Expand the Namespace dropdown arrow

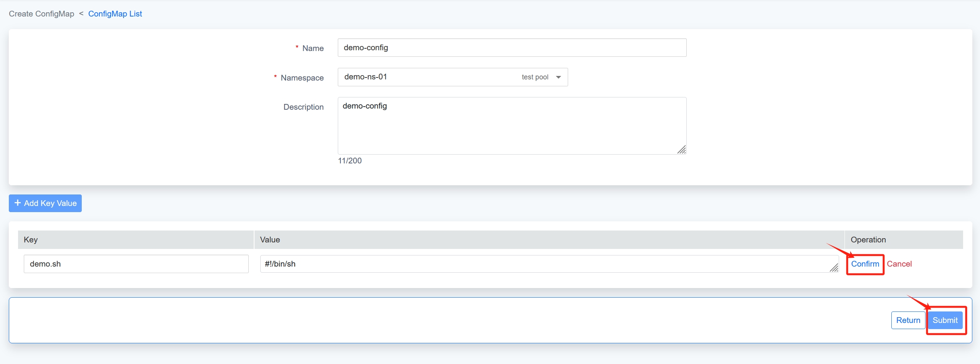[x=559, y=77]
